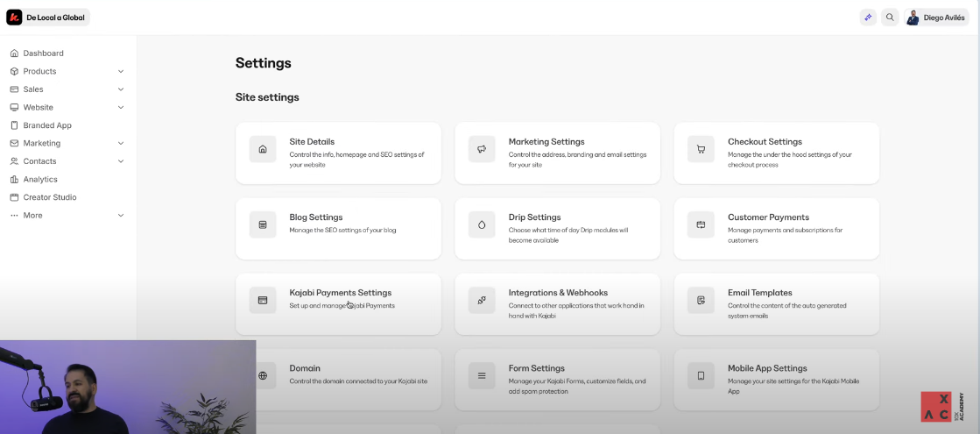This screenshot has width=980, height=434.
Task: Click the Diego Avilés account name
Action: pyautogui.click(x=944, y=18)
